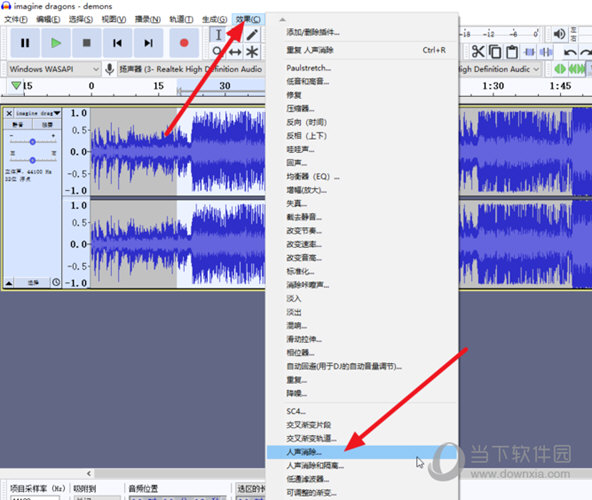592x500 pixels.
Task: Choose SC4... plugin effect
Action: [x=362, y=411]
